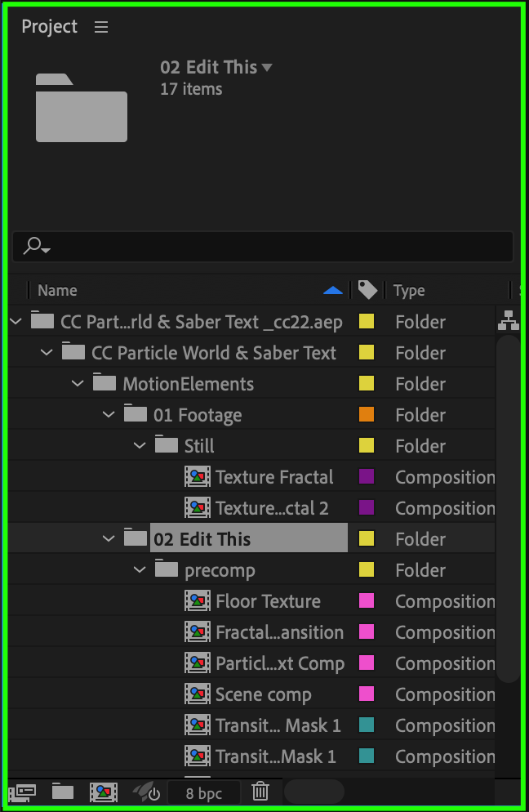Click the orange label of 01 Footage
Image resolution: width=529 pixels, height=812 pixels.
(x=367, y=415)
